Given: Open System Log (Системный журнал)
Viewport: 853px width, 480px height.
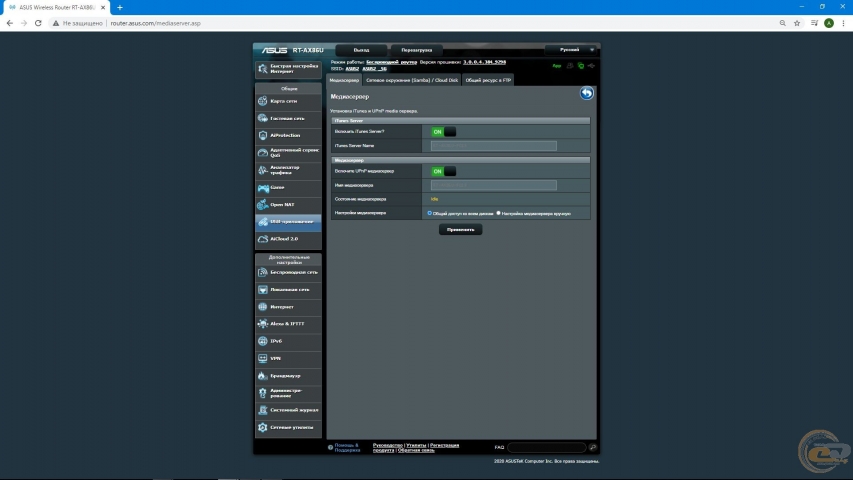Looking at the screenshot, I should coord(288,410).
